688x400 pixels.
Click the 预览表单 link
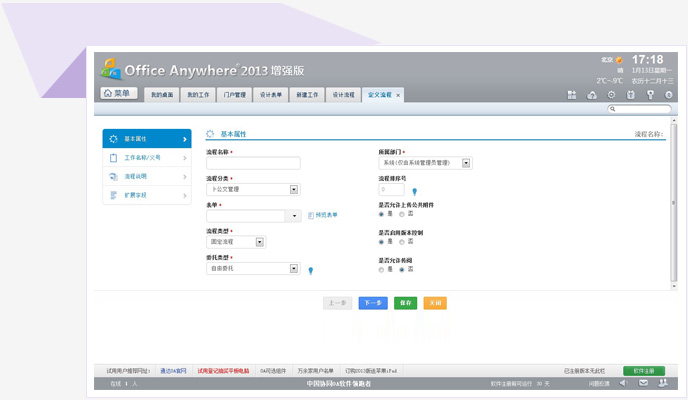[327, 215]
